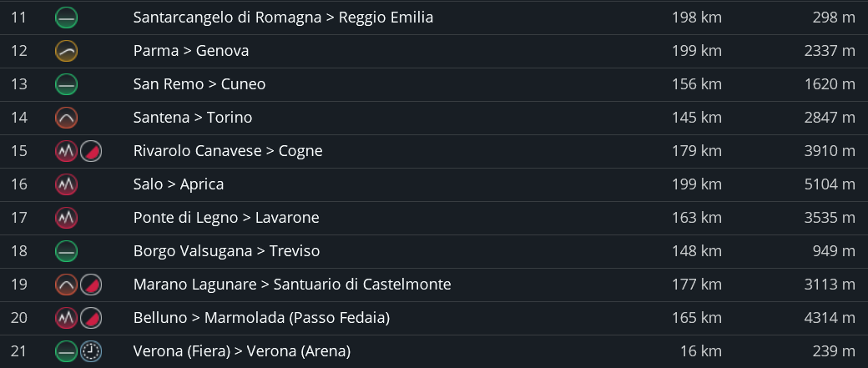
Task: Click the time trial clock icon on stage 21
Action: [x=92, y=351]
